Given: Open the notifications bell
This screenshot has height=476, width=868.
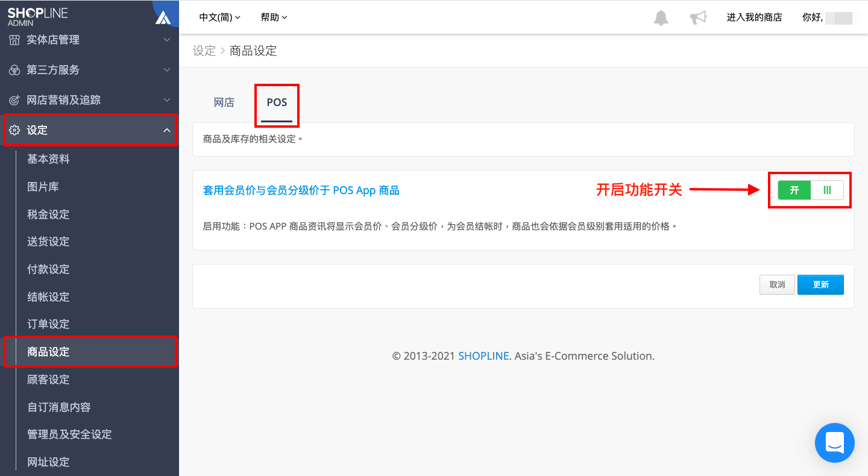Looking at the screenshot, I should tap(661, 17).
